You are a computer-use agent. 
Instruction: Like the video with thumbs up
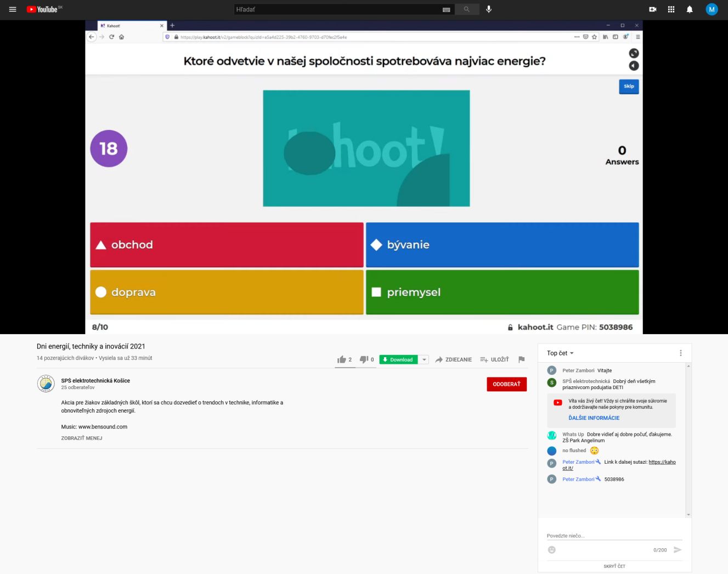342,359
